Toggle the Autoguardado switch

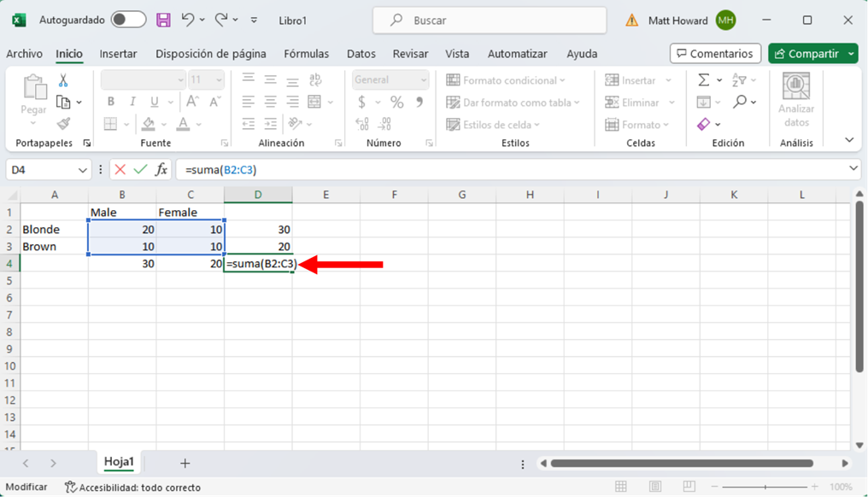128,20
